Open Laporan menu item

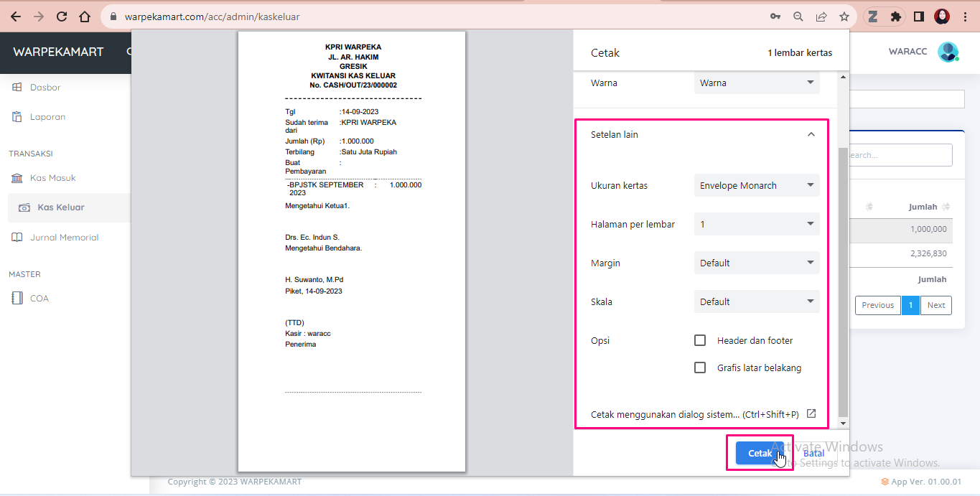pyautogui.click(x=47, y=117)
